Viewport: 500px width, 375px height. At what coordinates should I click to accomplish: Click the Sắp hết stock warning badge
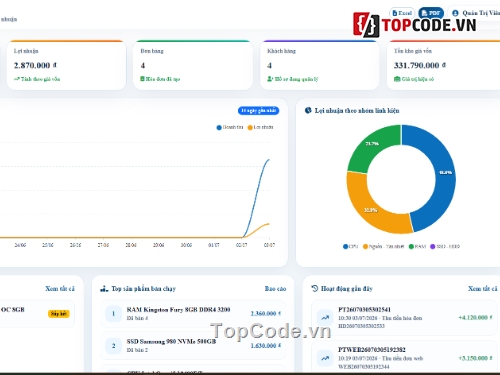59,314
